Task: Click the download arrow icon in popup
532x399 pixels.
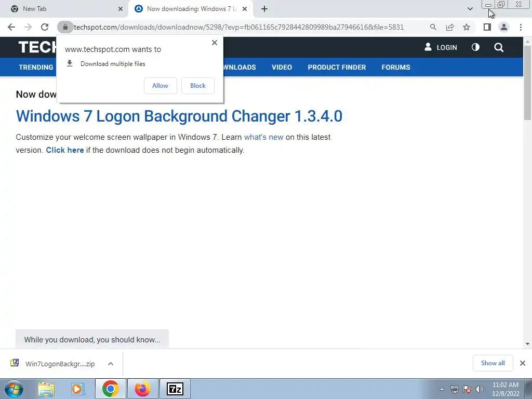Action: coord(70,63)
